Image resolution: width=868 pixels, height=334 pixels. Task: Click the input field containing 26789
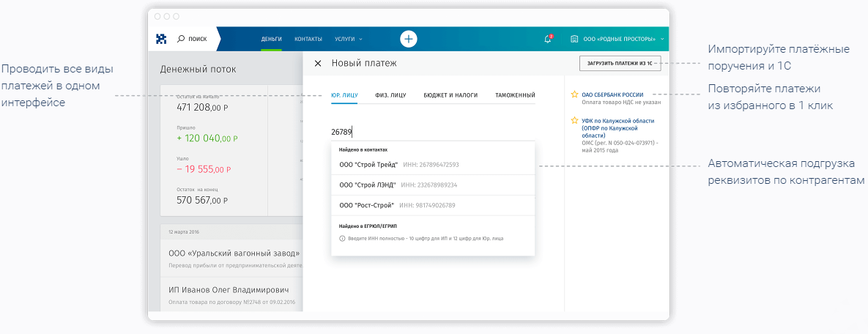pos(432,133)
